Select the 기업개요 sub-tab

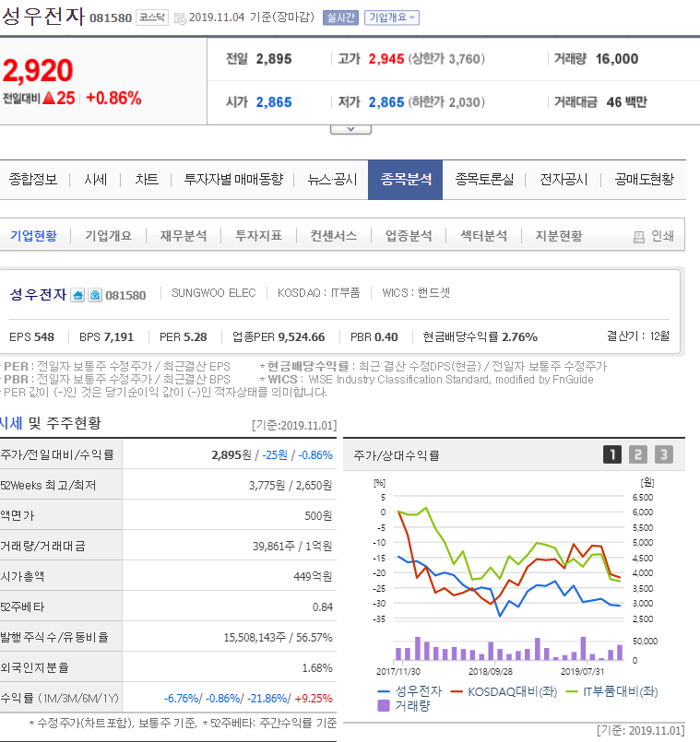(x=109, y=236)
